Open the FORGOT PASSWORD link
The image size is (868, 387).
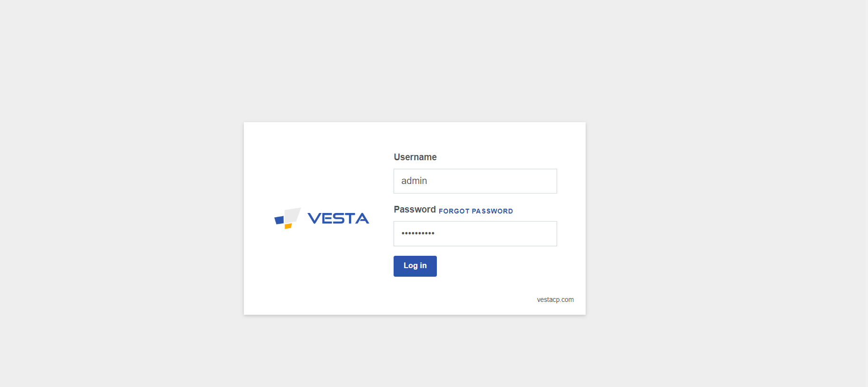(475, 211)
